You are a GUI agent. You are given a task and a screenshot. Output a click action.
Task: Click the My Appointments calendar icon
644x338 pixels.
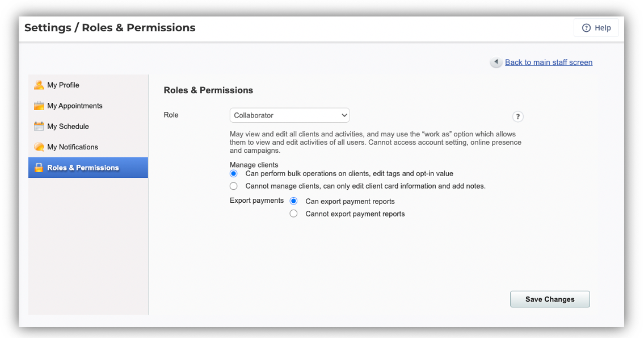click(x=39, y=106)
